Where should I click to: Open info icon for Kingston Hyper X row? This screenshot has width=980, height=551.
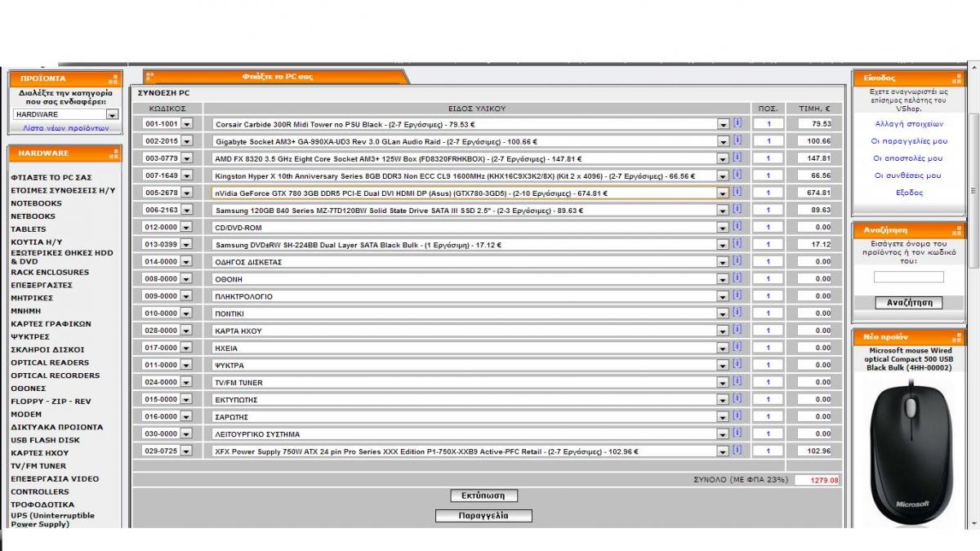tap(737, 175)
